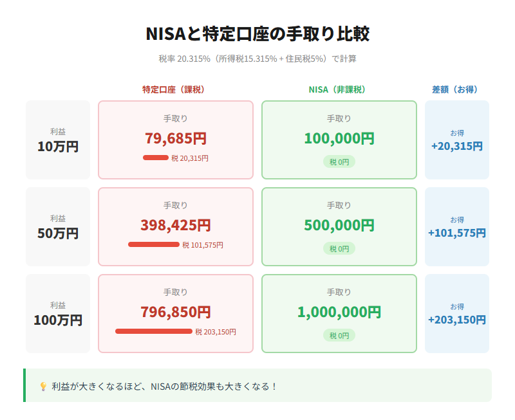Select the 税 0円 badge for 利益10万円
This screenshot has height=420, width=515.
pyautogui.click(x=341, y=161)
